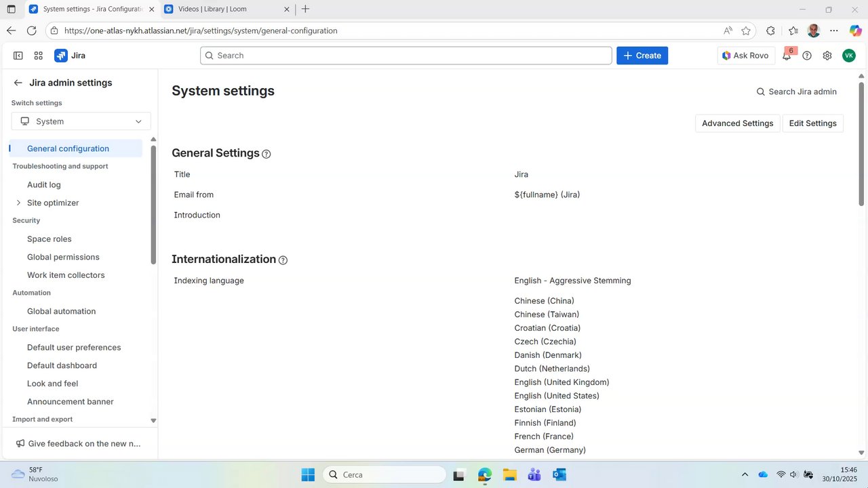Image resolution: width=868 pixels, height=488 pixels.
Task: Click the General Settings help icon
Action: point(267,154)
